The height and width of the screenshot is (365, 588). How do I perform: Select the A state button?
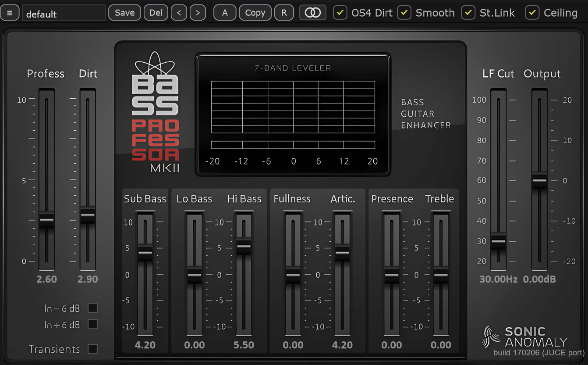[225, 13]
